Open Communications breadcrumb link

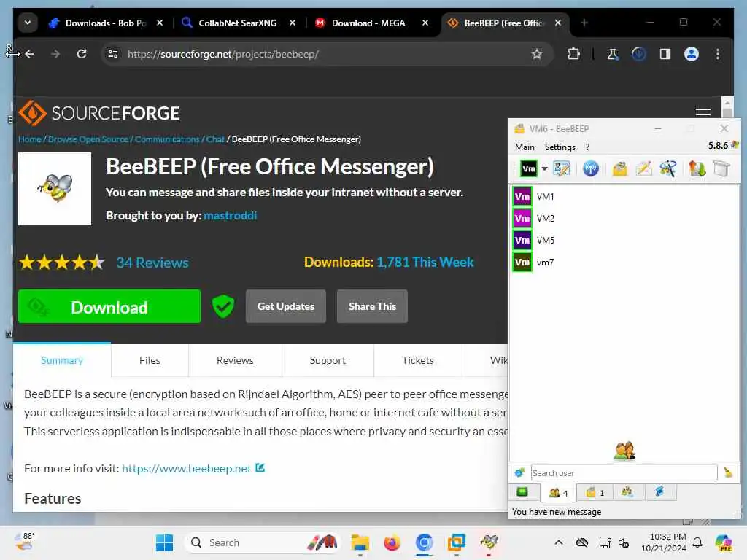[167, 139]
